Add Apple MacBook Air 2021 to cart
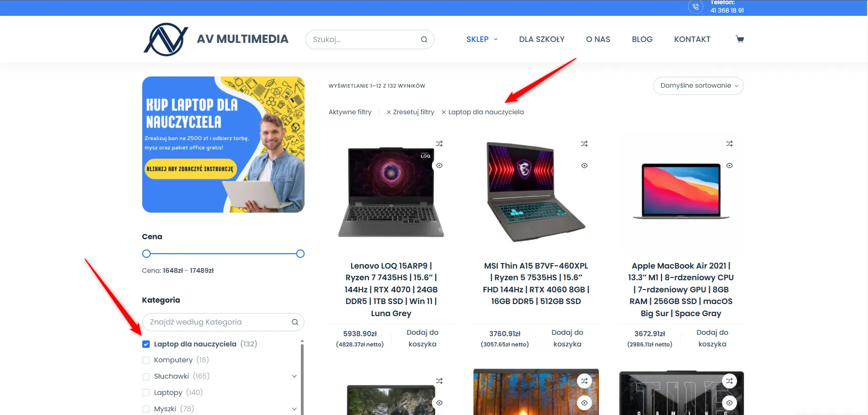Image resolution: width=868 pixels, height=415 pixels. (712, 338)
